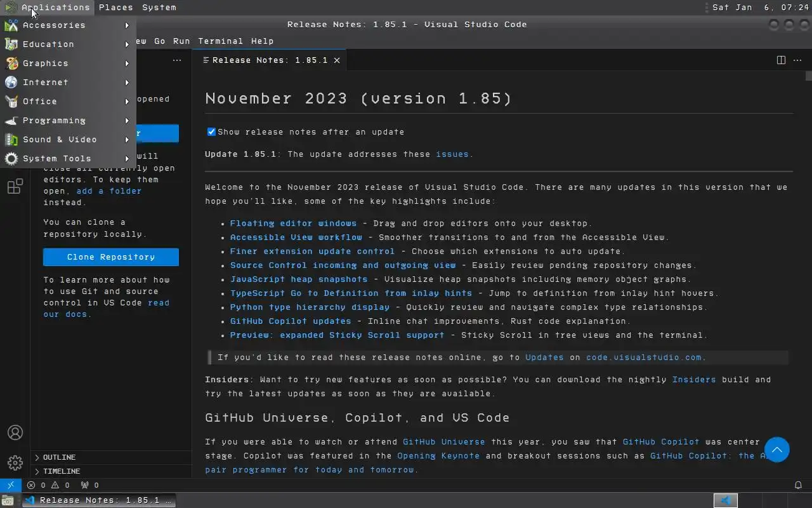Open the notifications bell in the status bar
The height and width of the screenshot is (508, 812).
pyautogui.click(x=798, y=485)
